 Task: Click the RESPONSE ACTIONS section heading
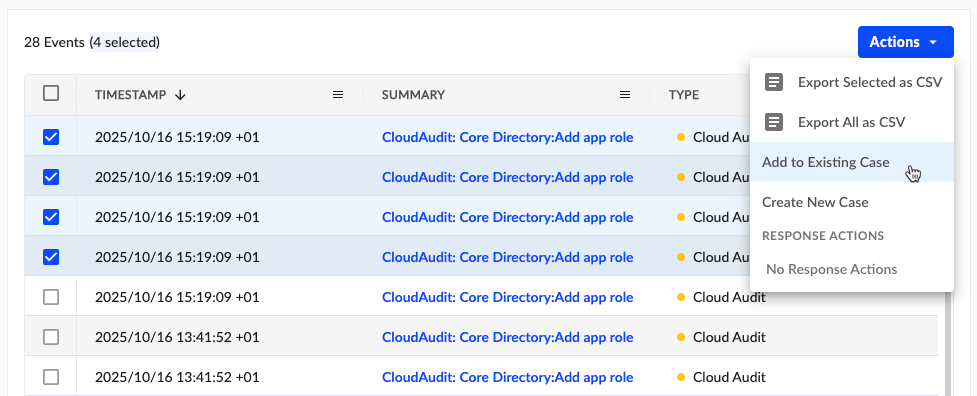point(822,236)
